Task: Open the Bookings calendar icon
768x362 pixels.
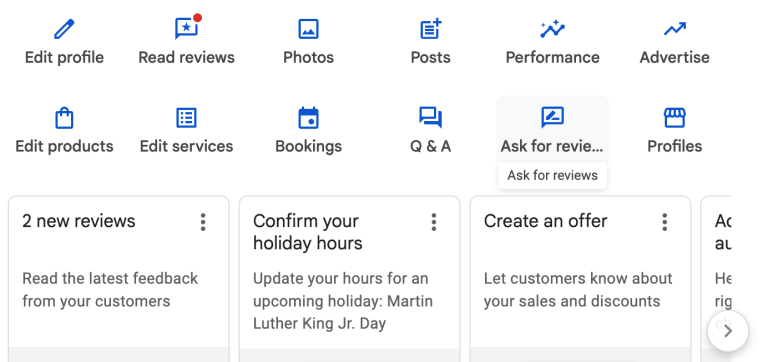Action: (309, 118)
